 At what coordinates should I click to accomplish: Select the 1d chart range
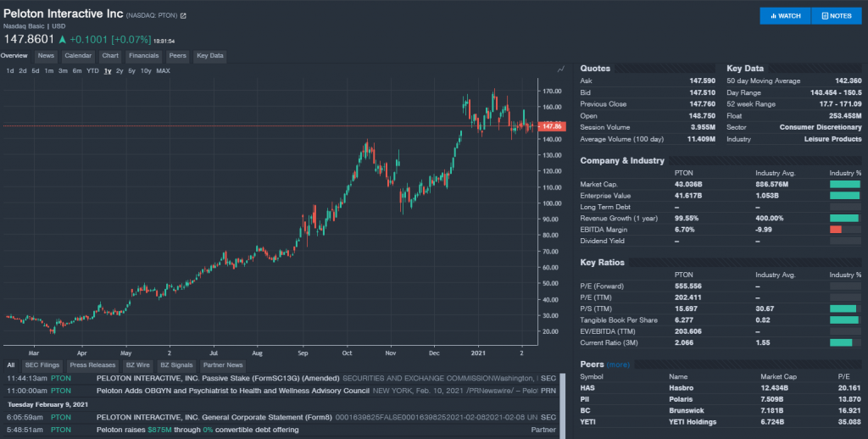(x=10, y=71)
